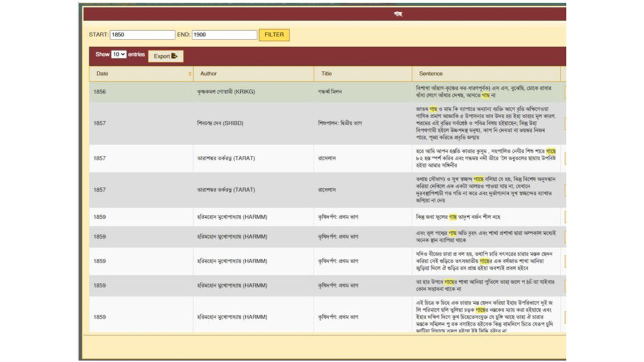Click the yellow FILTER button
This screenshot has width=644, height=362.
[x=274, y=35]
